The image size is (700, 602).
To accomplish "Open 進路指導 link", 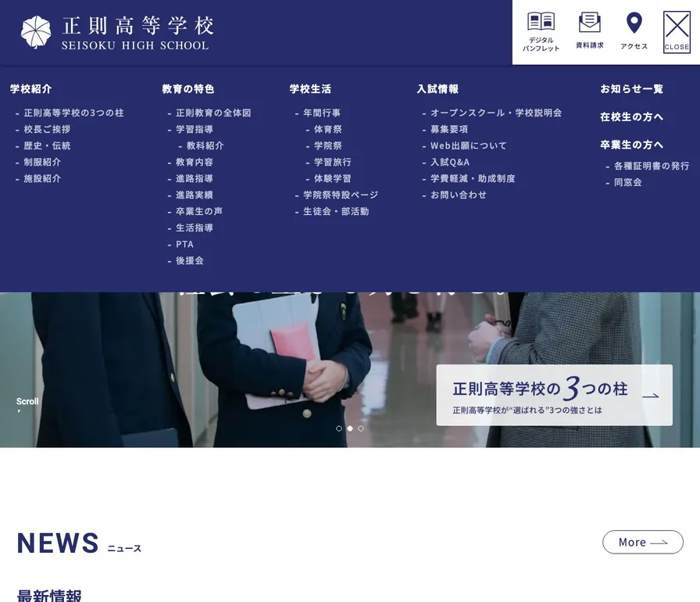I will pyautogui.click(x=195, y=178).
